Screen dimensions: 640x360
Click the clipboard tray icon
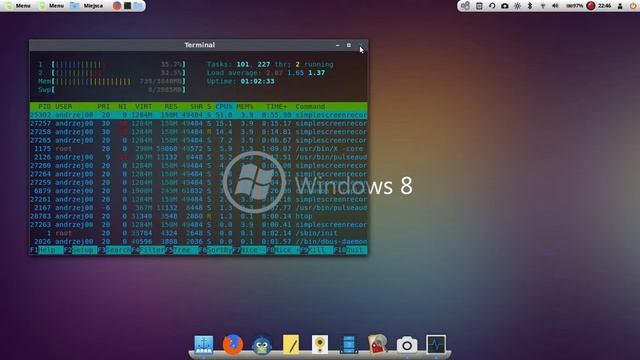479,6
